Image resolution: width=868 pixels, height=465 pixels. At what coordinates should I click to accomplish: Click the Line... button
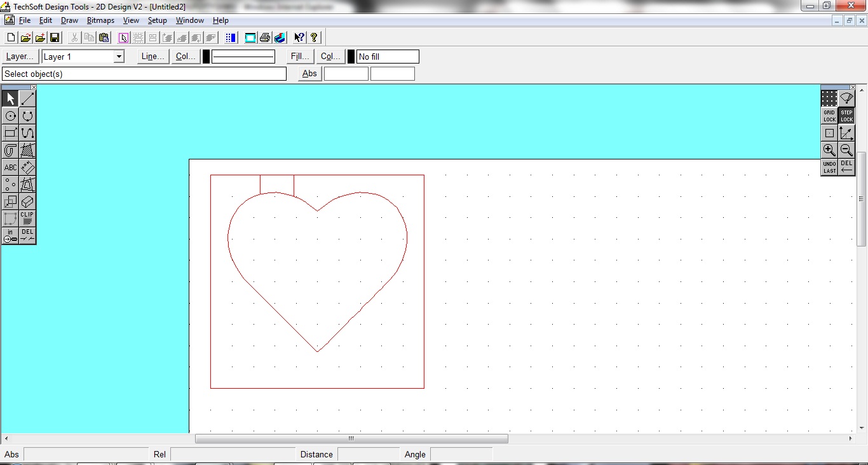(153, 57)
